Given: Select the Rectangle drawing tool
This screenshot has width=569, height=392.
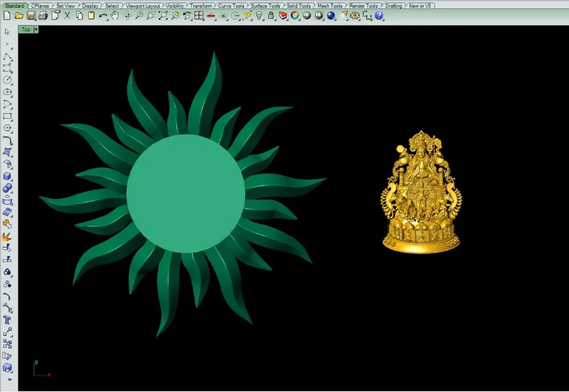Looking at the screenshot, I should click(7, 117).
